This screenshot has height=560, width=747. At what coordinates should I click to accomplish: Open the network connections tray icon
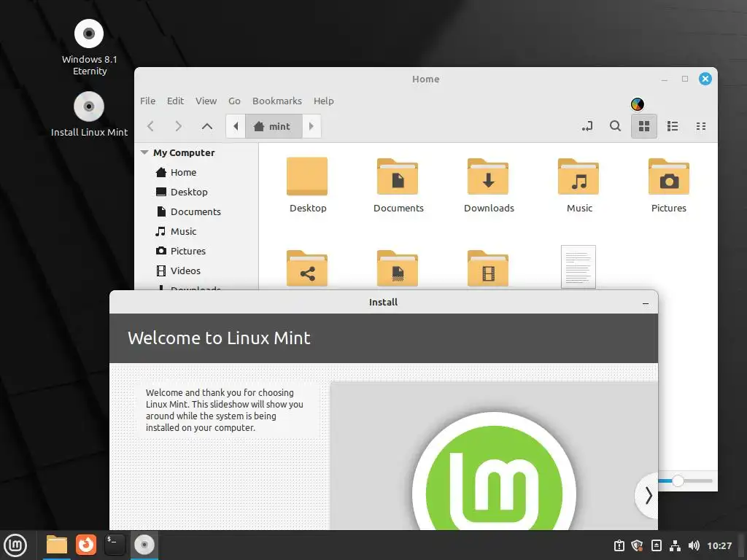coord(675,545)
